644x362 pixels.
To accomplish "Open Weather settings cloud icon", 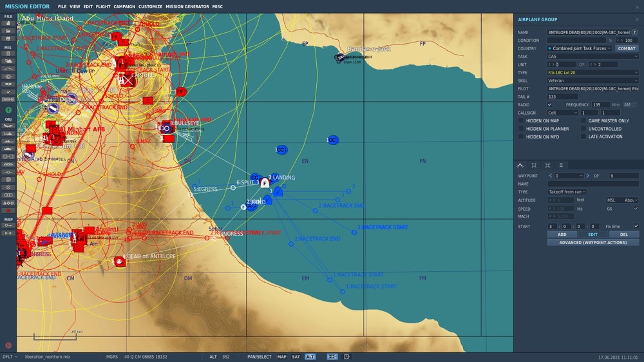I will pos(8,61).
